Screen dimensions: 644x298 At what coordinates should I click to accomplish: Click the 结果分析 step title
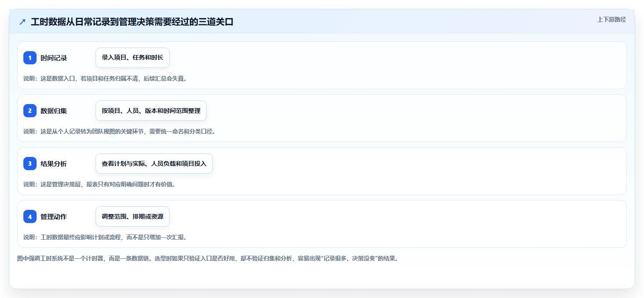(54, 164)
